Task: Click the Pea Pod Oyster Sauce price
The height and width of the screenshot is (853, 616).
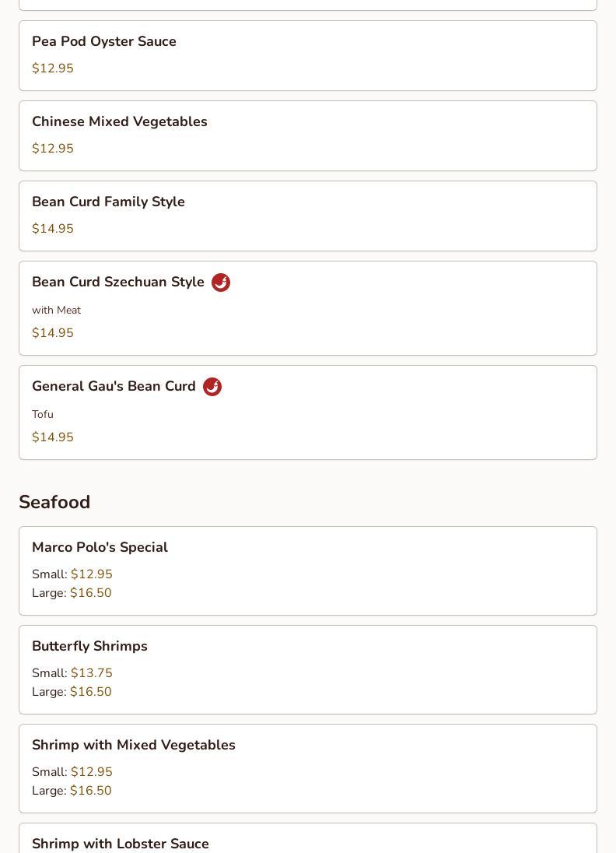Action: pos(53,68)
